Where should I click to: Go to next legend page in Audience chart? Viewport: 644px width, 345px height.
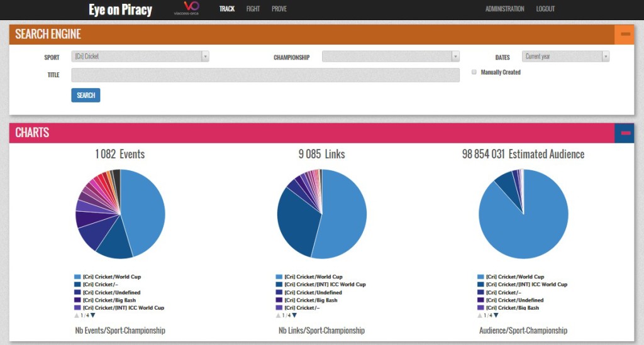(x=496, y=315)
